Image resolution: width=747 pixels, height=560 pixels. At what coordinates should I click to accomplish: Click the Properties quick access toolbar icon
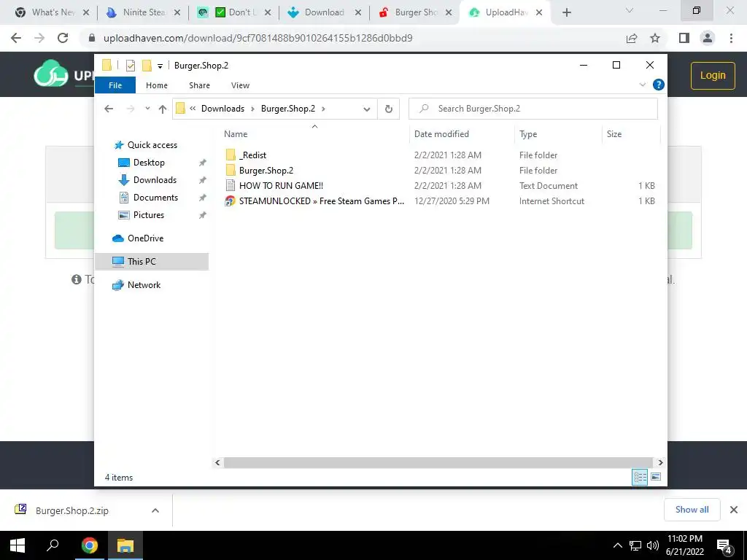(x=130, y=65)
